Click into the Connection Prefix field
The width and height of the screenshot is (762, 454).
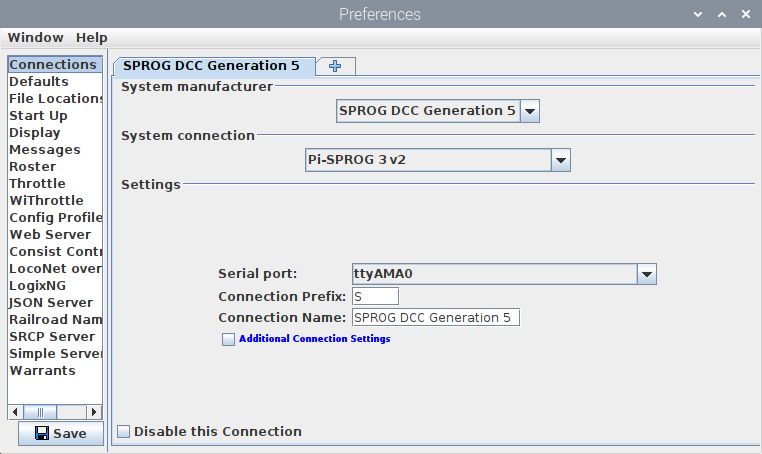[375, 297]
